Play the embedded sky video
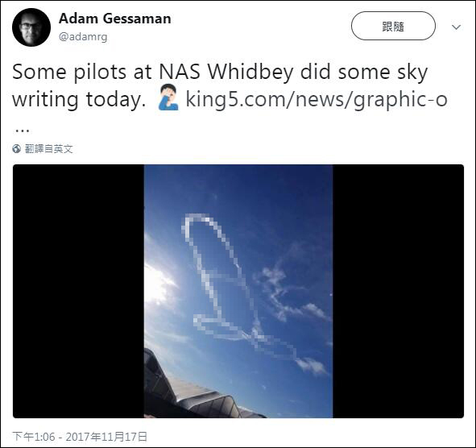This screenshot has height=448, width=476. pos(238,291)
